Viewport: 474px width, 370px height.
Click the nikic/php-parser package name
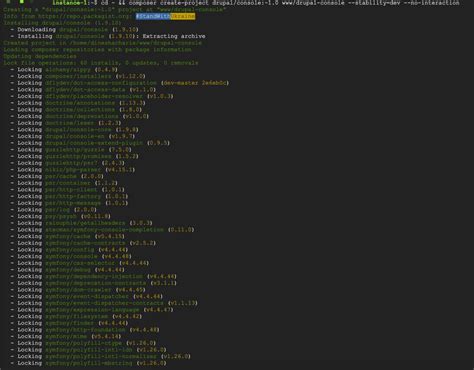click(x=73, y=169)
